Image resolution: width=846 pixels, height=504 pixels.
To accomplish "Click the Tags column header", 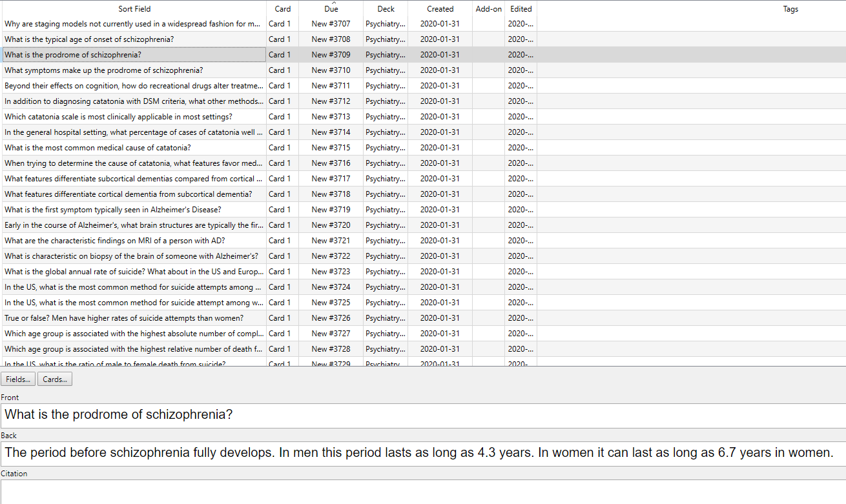I will coord(790,9).
